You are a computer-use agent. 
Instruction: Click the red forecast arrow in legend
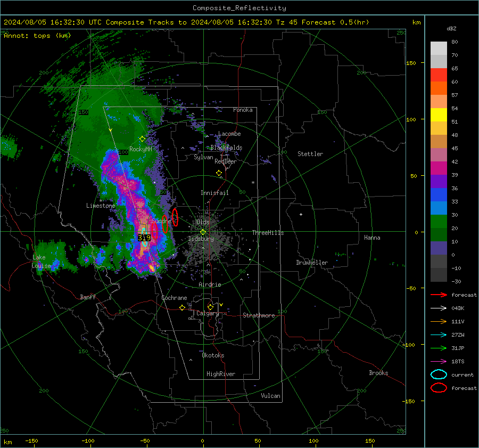tap(439, 295)
